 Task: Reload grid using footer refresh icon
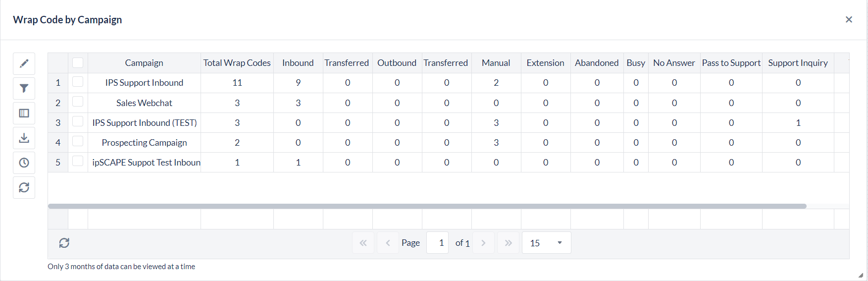(x=64, y=243)
